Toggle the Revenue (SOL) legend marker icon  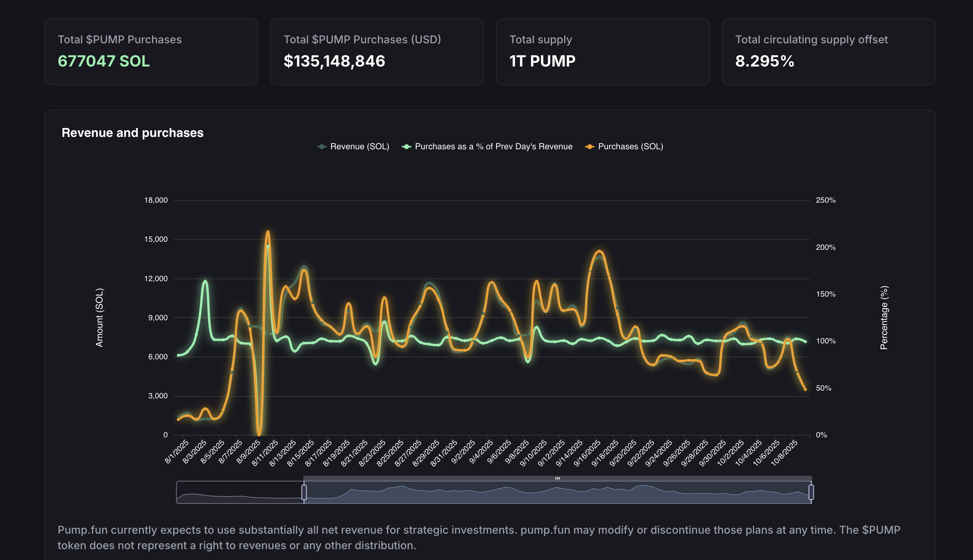(322, 147)
